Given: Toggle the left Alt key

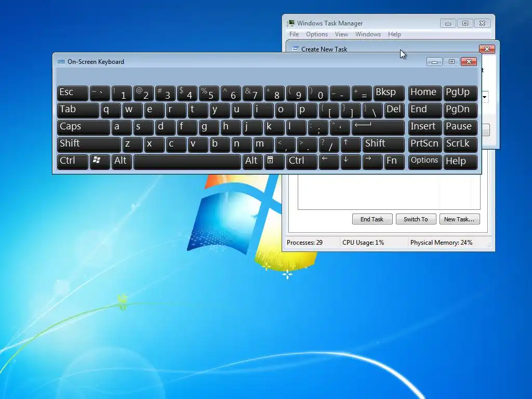Looking at the screenshot, I should tap(122, 162).
